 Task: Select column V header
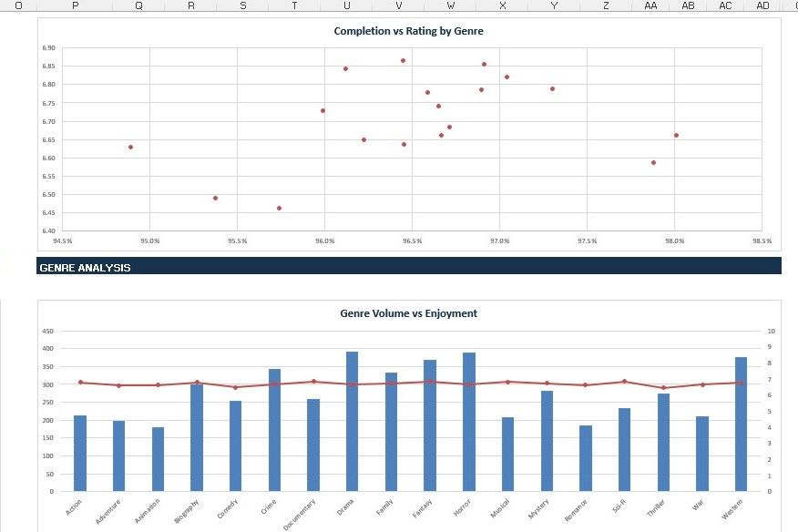coord(398,5)
